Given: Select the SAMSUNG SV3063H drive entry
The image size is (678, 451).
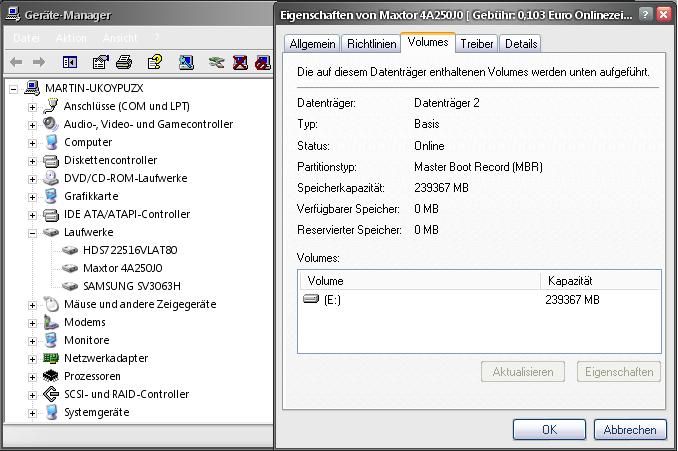Looking at the screenshot, I should (x=132, y=286).
